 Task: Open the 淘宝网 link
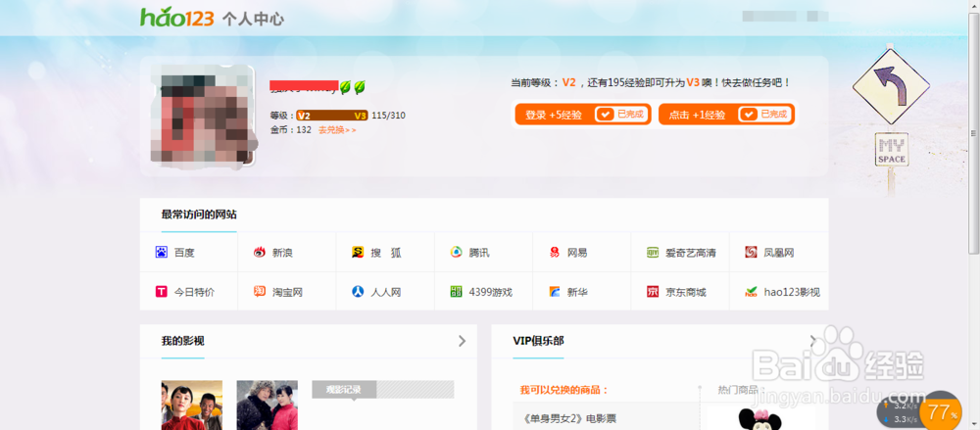(287, 292)
